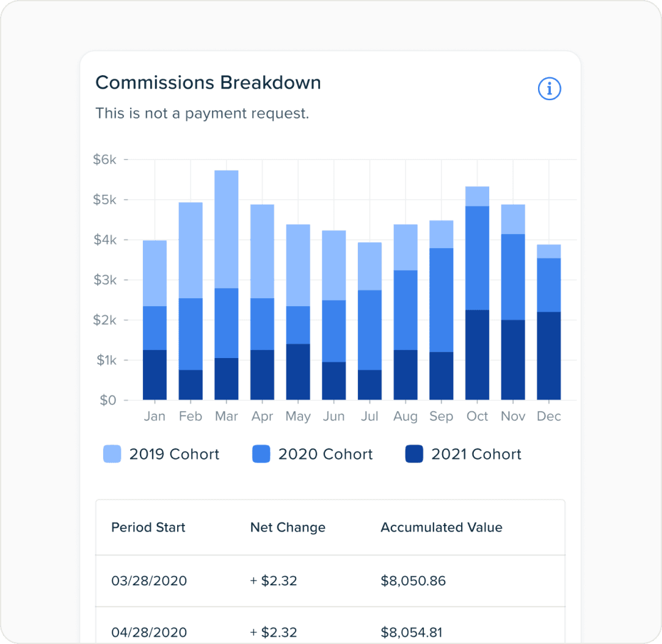Click the + $2.32 cell for 03/28/2020
This screenshot has width=662, height=644.
tap(274, 580)
